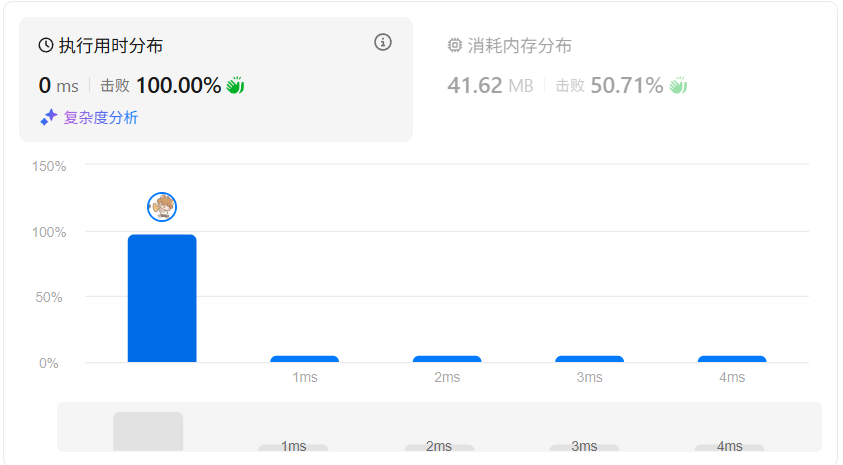This screenshot has width=843, height=465.
Task: Click the 150% y-axis label
Action: click(x=49, y=166)
